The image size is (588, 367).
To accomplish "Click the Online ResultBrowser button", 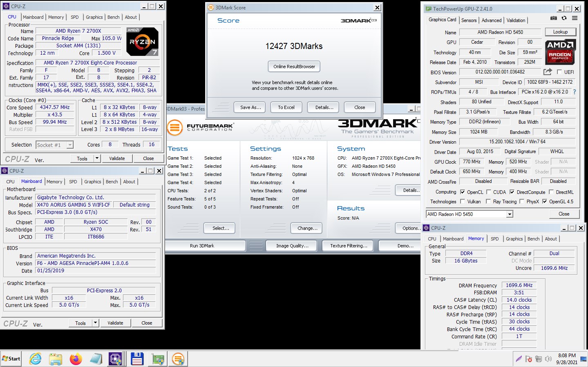I will (x=294, y=67).
